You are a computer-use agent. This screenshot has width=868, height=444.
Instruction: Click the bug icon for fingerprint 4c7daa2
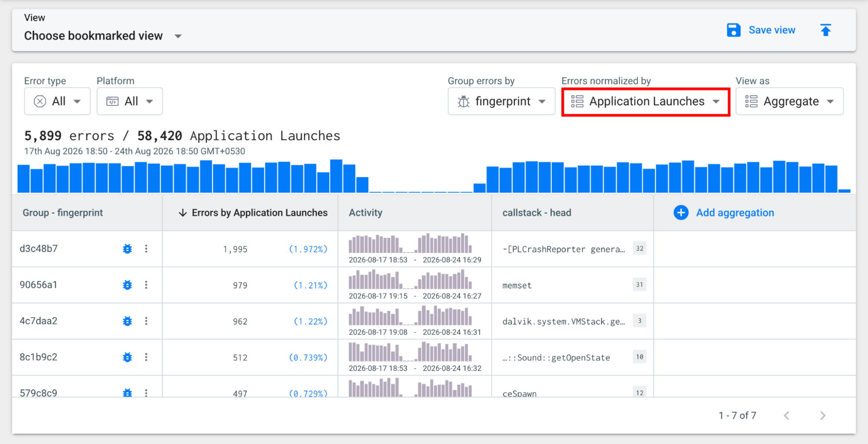tap(127, 321)
